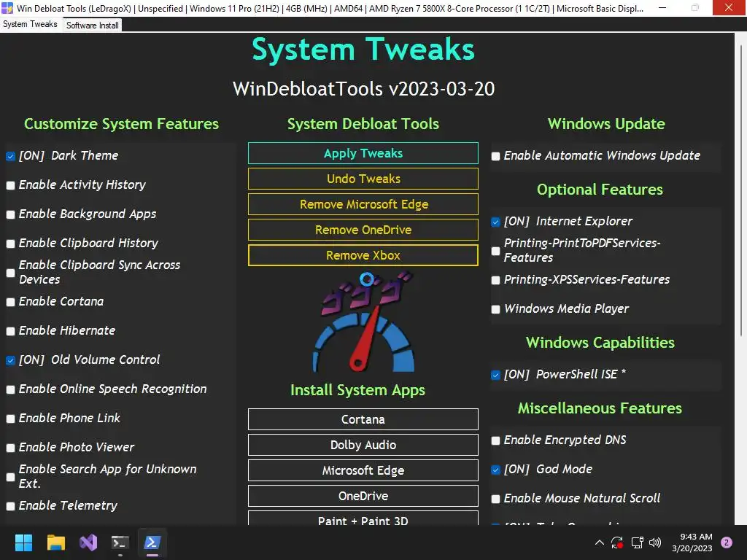This screenshot has width=747, height=560.
Task: Enable Phone Link checkbox
Action: pos(10,419)
